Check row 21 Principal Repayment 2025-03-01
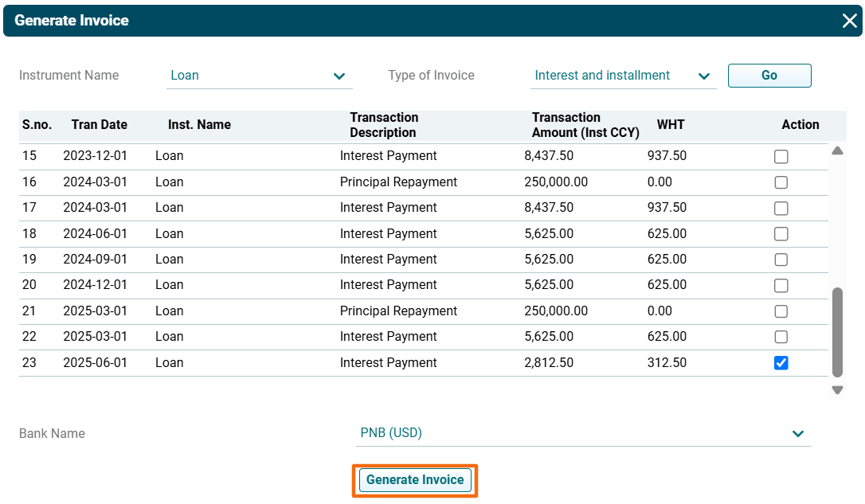Image resolution: width=865 pixels, height=504 pixels. coord(781,311)
